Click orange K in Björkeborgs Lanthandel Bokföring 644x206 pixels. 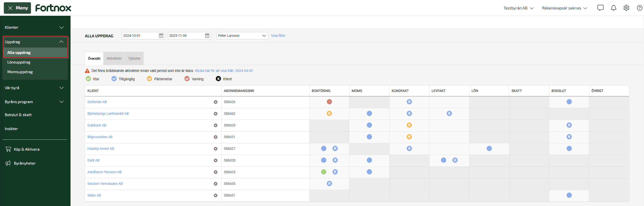(329, 114)
